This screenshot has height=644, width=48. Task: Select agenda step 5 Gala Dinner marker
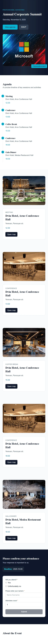[x=3, y=152]
